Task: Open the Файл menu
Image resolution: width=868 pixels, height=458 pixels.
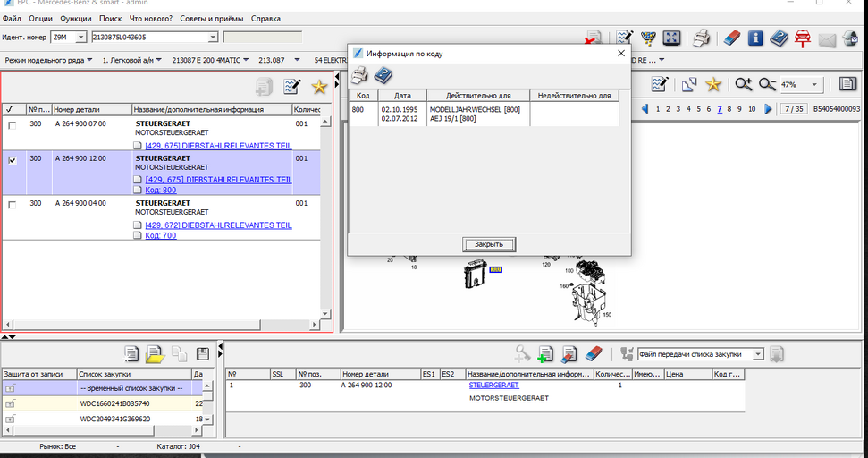Action: [x=12, y=18]
